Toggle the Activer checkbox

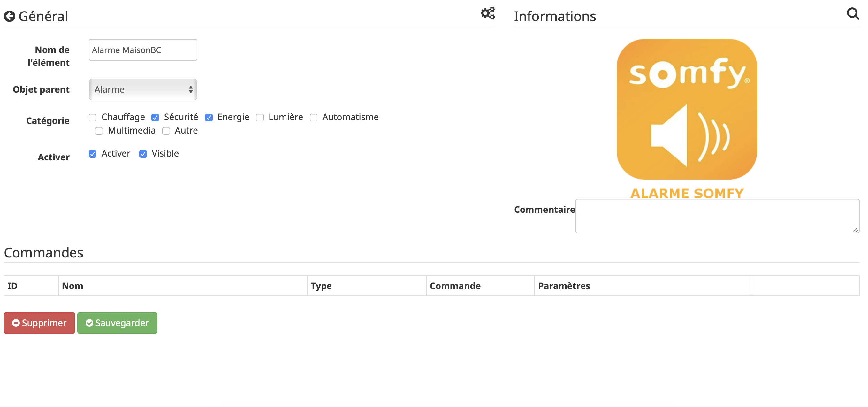(x=93, y=154)
